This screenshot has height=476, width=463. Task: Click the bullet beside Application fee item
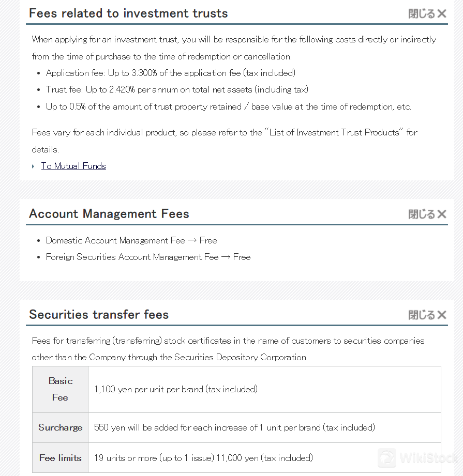point(39,73)
